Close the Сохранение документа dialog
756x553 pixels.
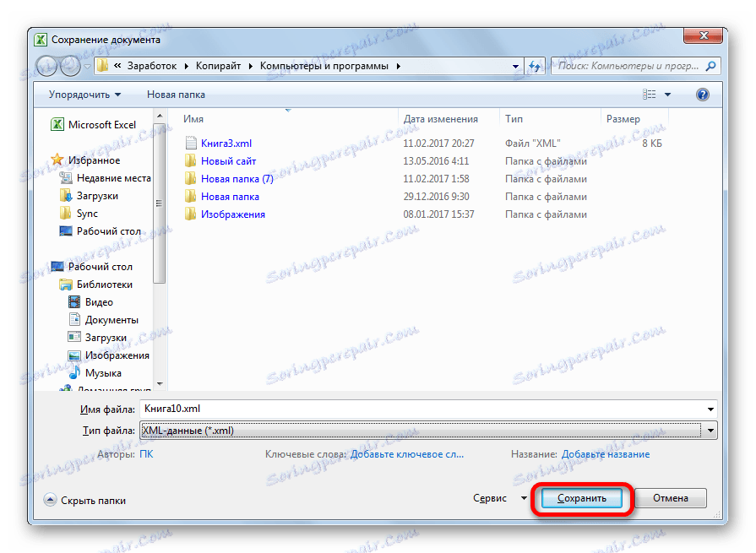point(703,35)
